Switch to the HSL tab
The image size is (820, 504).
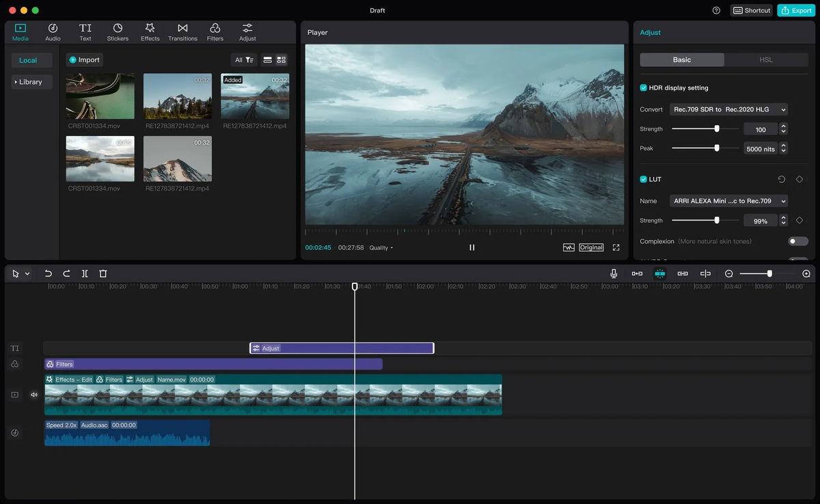[x=765, y=59]
